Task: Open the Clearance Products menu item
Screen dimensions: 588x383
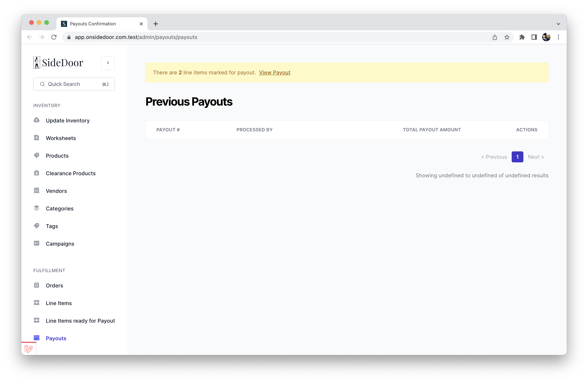Action: (x=71, y=173)
